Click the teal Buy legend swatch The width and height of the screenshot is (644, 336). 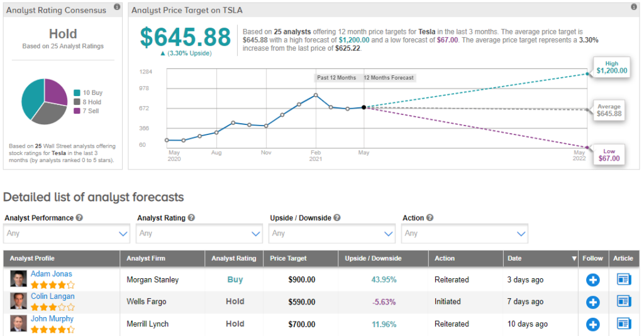click(77, 93)
